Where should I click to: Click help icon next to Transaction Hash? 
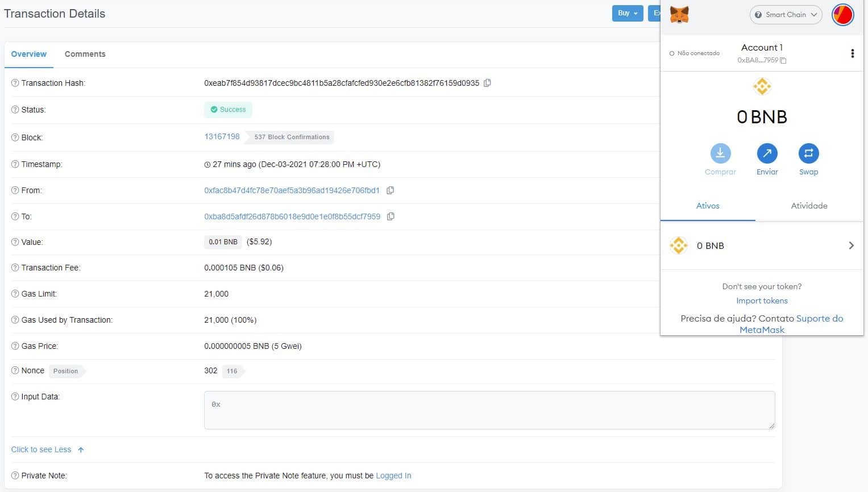15,83
